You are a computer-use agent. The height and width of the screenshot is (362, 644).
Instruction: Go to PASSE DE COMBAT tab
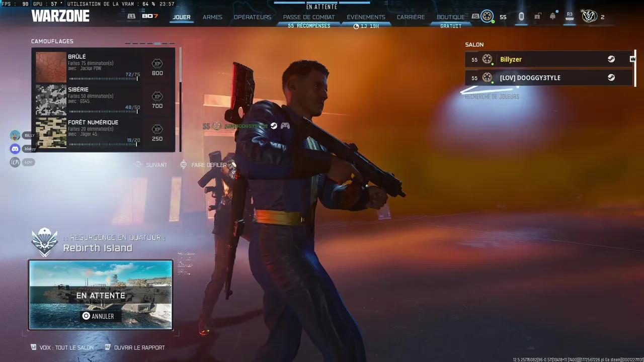click(x=309, y=17)
